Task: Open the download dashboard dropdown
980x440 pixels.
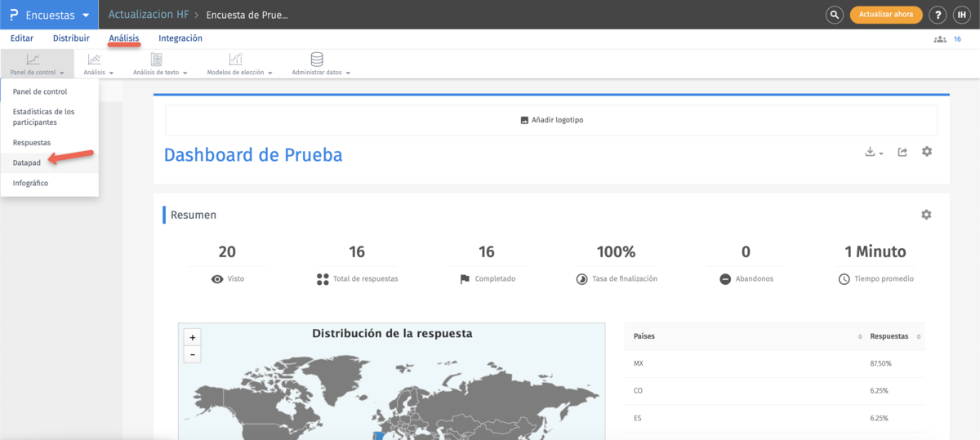Action: pyautogui.click(x=874, y=153)
